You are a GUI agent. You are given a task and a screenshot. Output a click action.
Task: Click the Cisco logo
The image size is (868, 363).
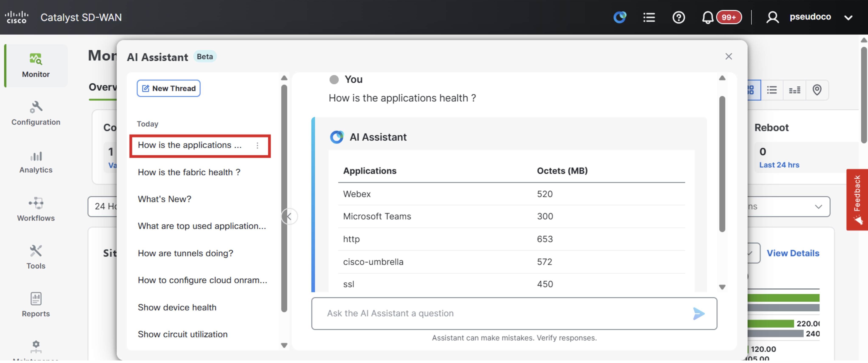tap(17, 17)
